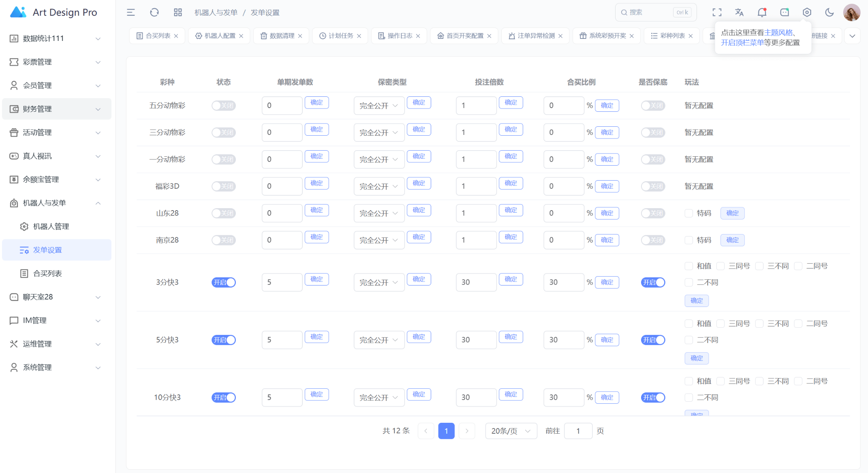
Task: Collapse the sidebar menu hamburger icon
Action: click(x=130, y=13)
